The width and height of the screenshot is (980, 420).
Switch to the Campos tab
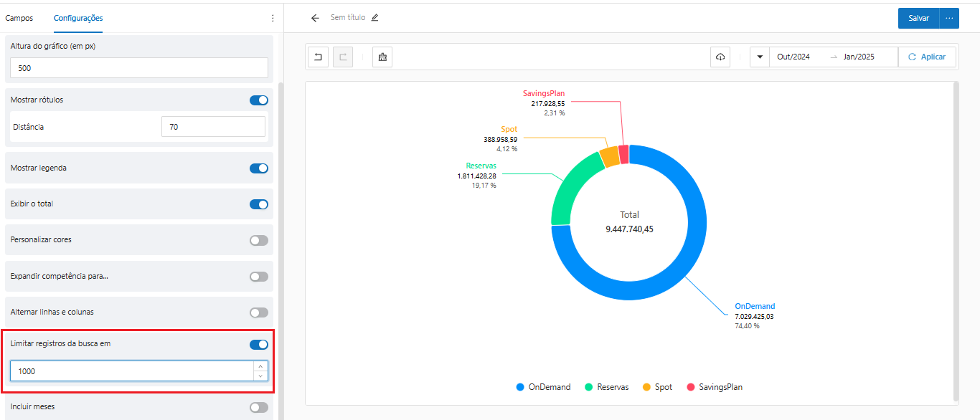point(19,18)
